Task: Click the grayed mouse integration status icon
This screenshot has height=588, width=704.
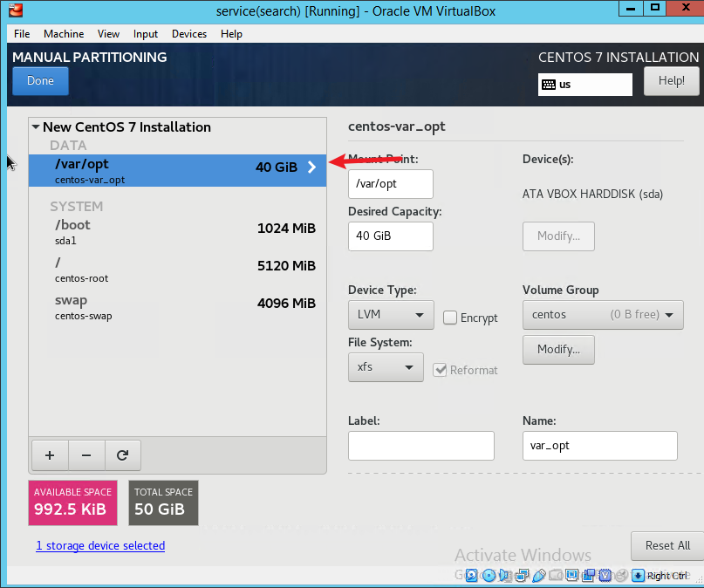Action: pos(622,576)
